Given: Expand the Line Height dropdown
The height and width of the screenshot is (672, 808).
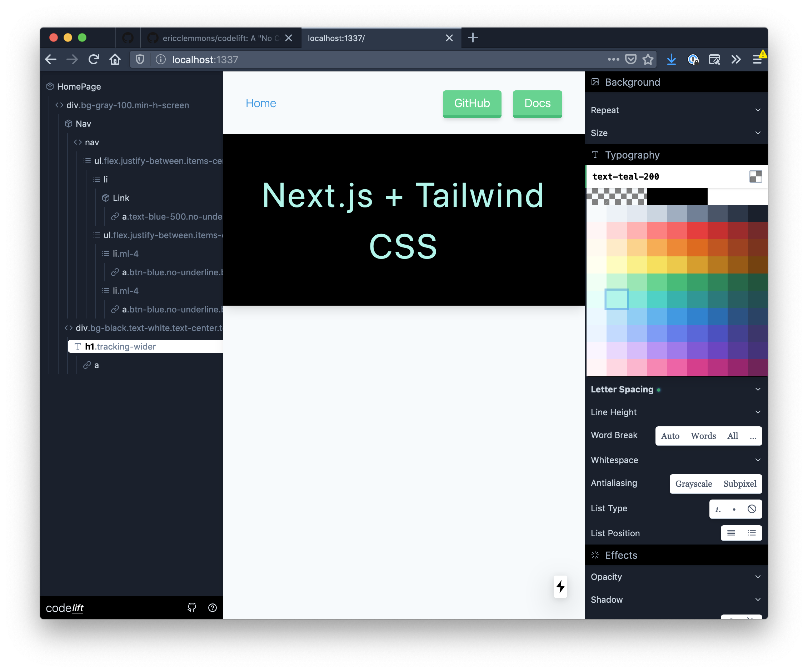Looking at the screenshot, I should (676, 412).
